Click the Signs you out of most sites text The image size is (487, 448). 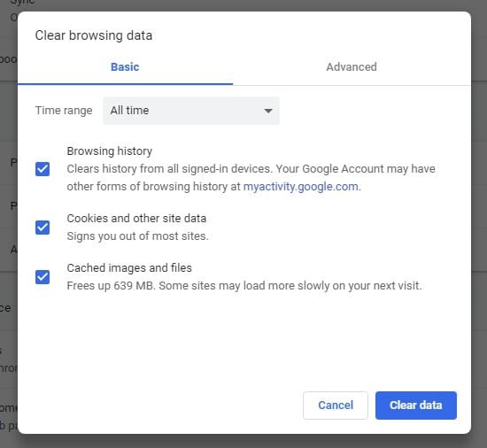pyautogui.click(x=137, y=236)
